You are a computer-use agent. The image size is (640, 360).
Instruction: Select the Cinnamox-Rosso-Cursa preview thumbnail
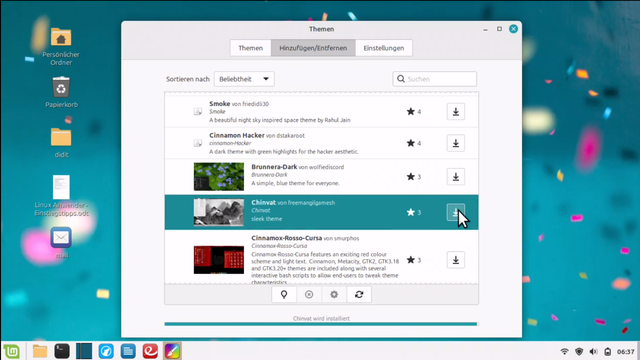click(219, 260)
